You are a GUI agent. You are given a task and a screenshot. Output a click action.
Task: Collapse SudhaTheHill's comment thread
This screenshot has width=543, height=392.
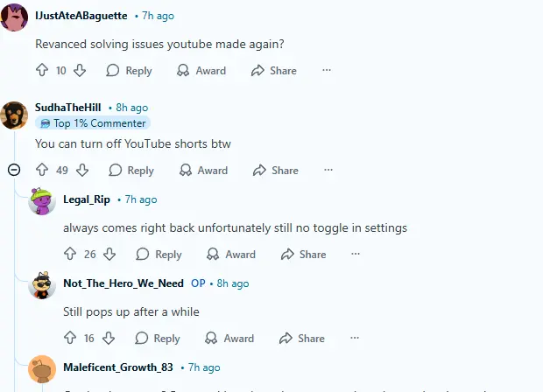click(x=14, y=170)
